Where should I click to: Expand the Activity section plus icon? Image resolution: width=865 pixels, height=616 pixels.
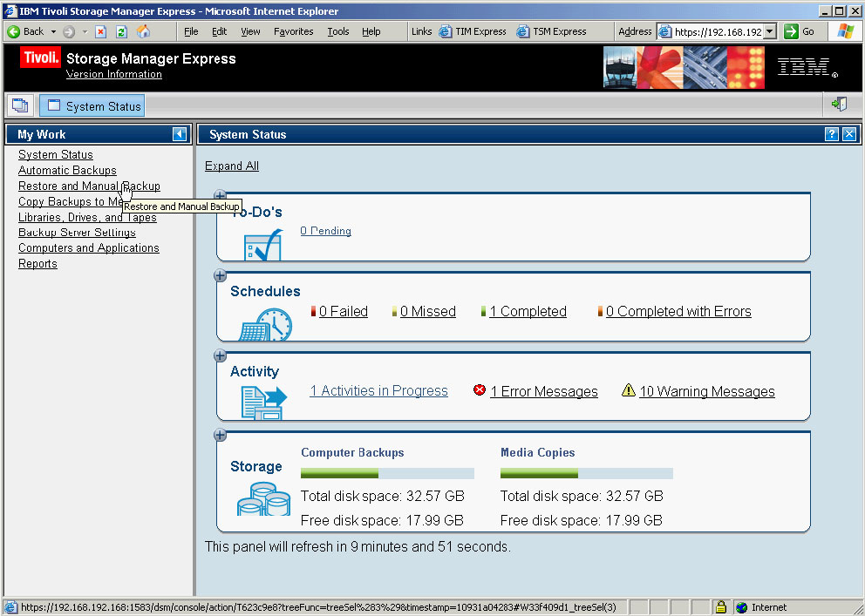[220, 355]
